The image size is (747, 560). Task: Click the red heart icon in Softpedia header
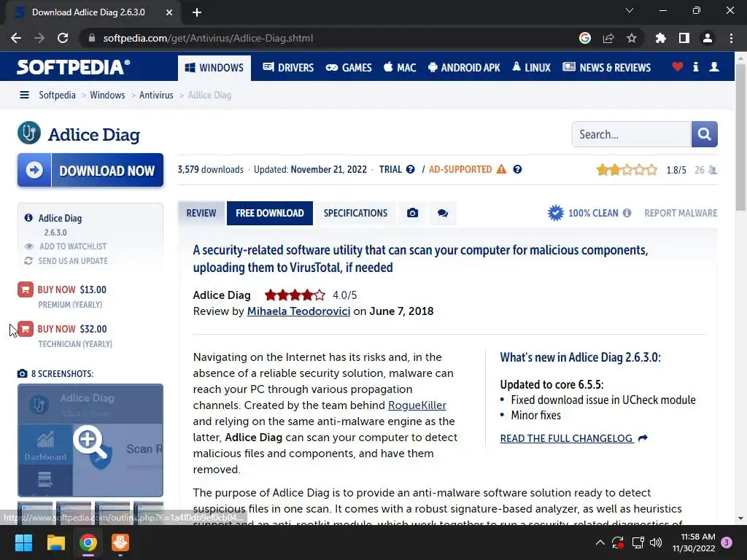678,66
